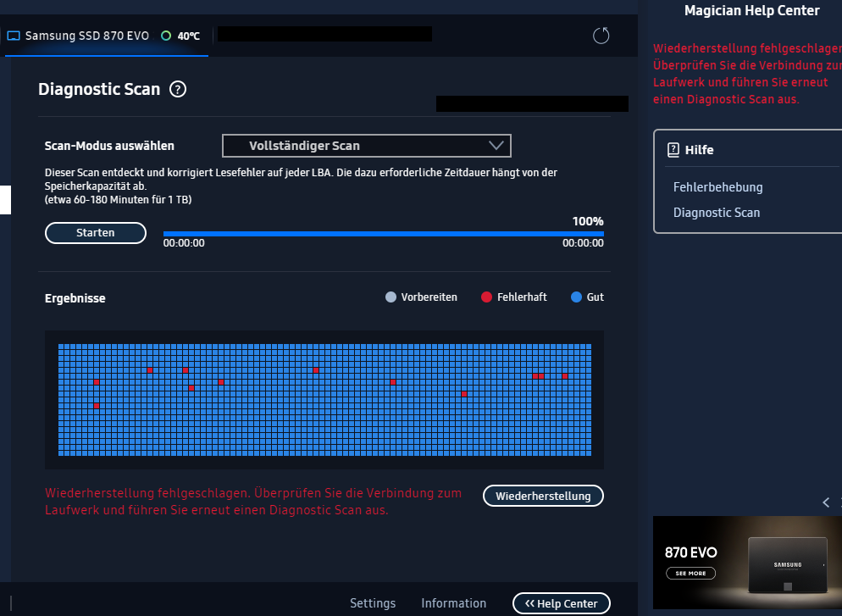
Task: Click the 870 EVO ad title text
Action: point(690,552)
